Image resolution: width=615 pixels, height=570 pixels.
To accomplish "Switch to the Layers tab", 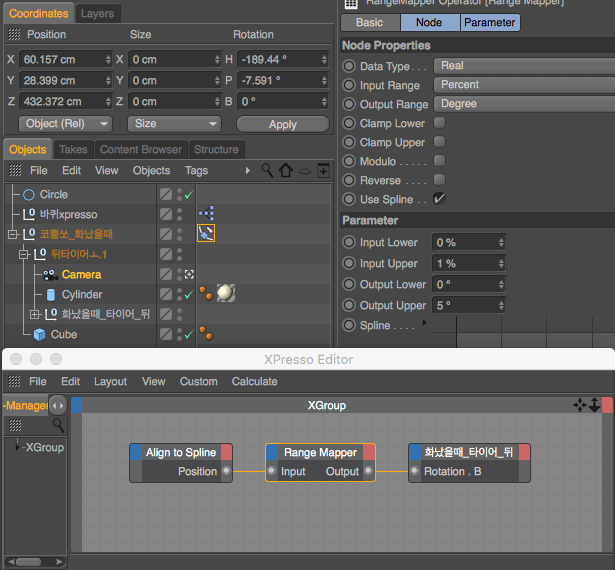I will (97, 14).
